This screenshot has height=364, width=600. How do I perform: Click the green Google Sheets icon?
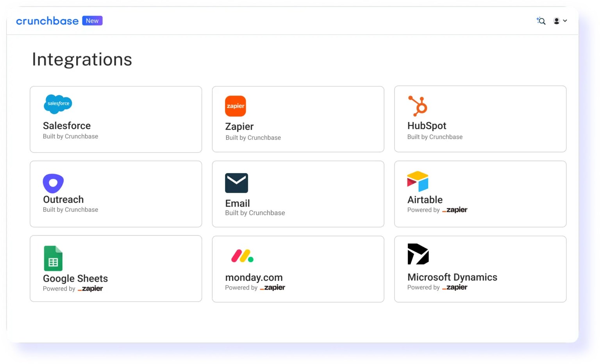53,258
